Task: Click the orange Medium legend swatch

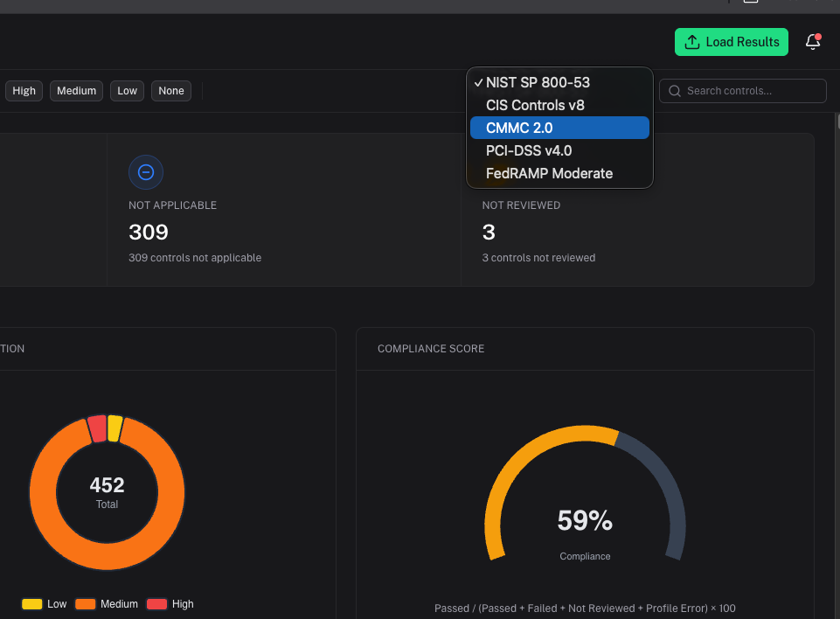Action: tap(86, 604)
